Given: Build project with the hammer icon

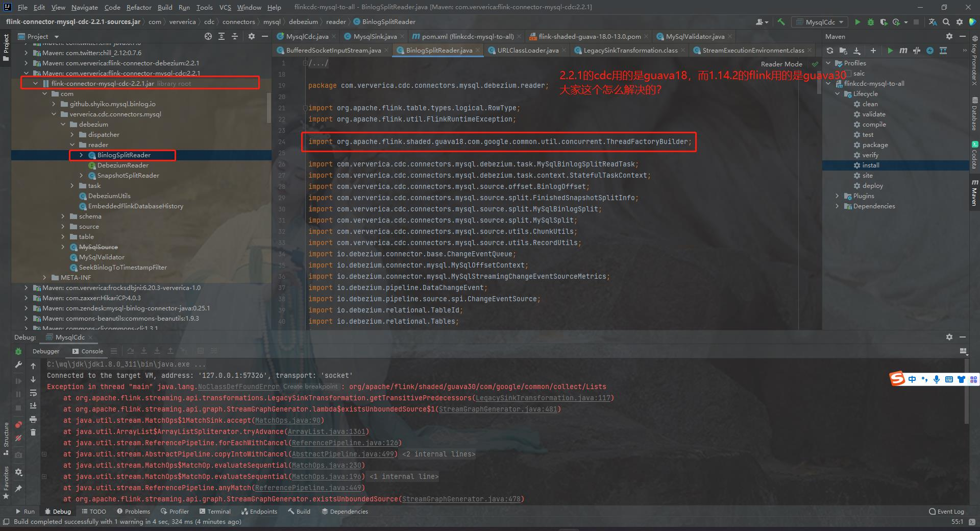Looking at the screenshot, I should coord(781,22).
